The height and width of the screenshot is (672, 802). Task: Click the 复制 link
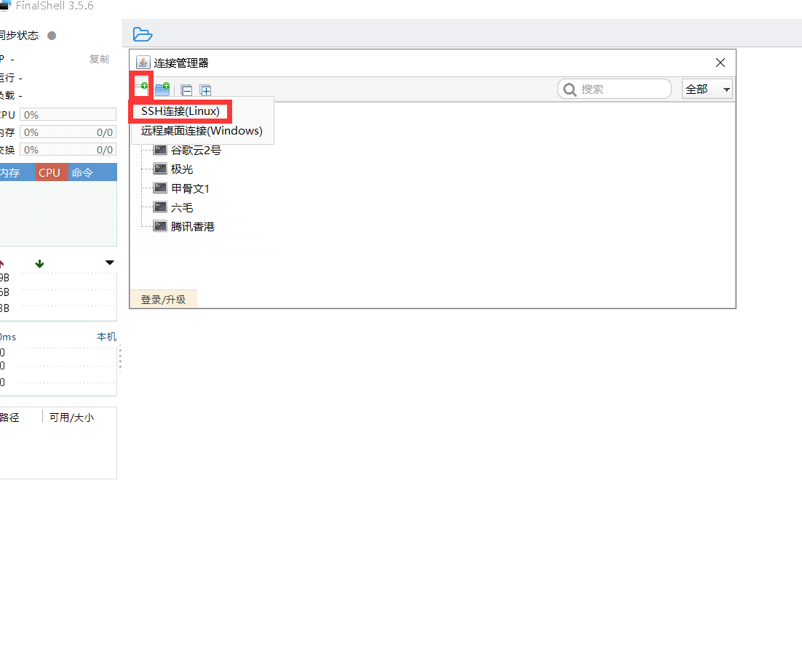click(x=99, y=59)
